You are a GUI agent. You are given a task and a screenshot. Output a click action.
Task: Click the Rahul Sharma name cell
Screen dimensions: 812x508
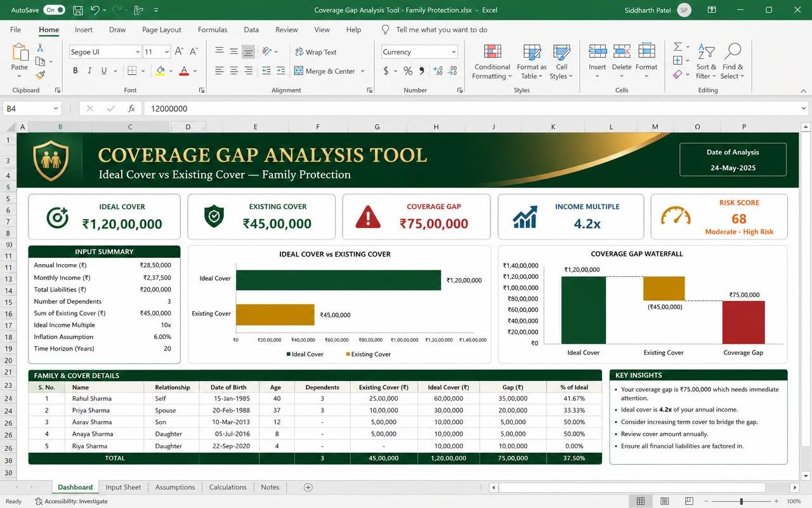pyautogui.click(x=104, y=399)
